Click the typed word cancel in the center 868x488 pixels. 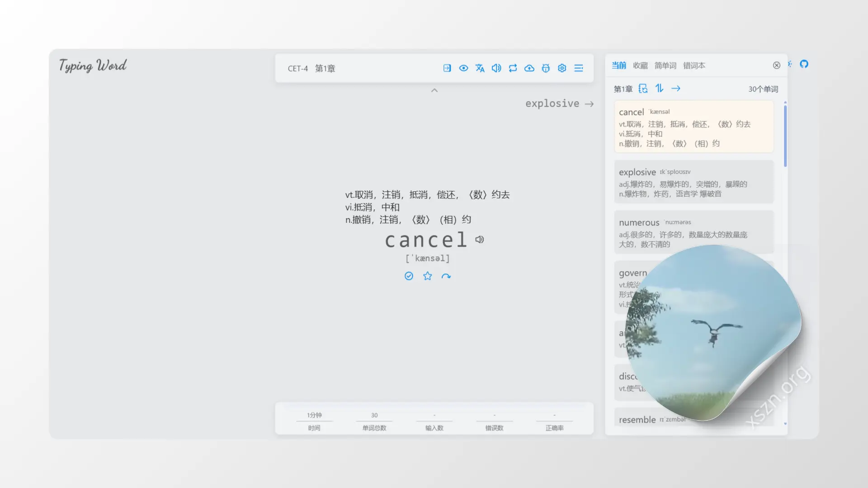click(x=426, y=240)
